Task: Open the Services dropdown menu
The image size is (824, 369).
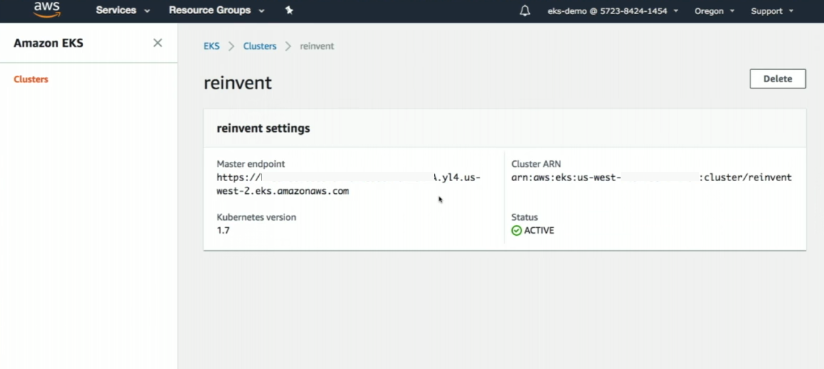Action: point(123,11)
